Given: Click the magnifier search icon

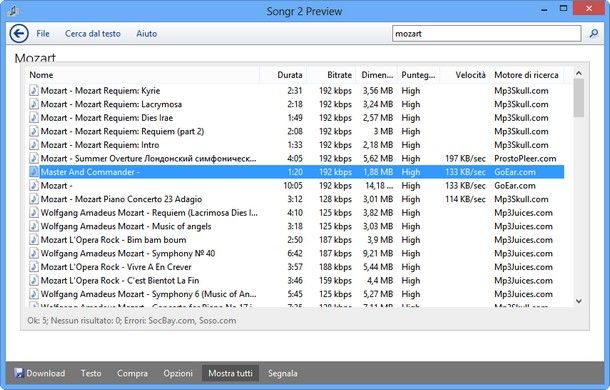Looking at the screenshot, I should coord(594,33).
